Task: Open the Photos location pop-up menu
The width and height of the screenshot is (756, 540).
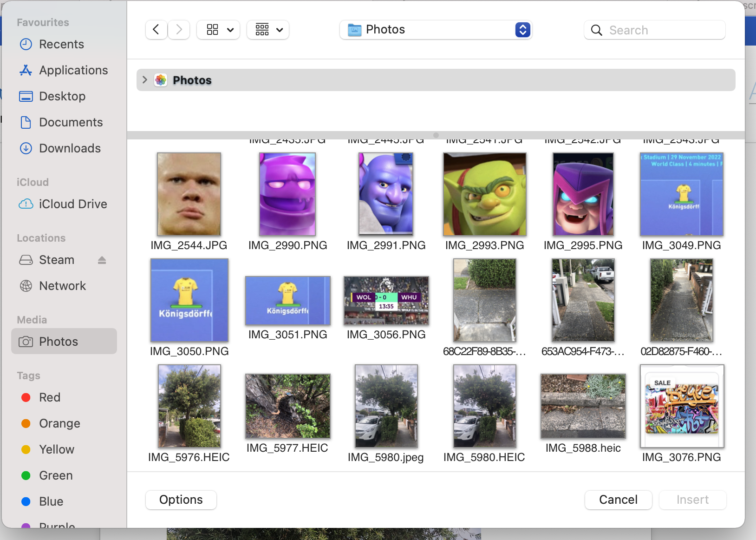Action: [436, 30]
